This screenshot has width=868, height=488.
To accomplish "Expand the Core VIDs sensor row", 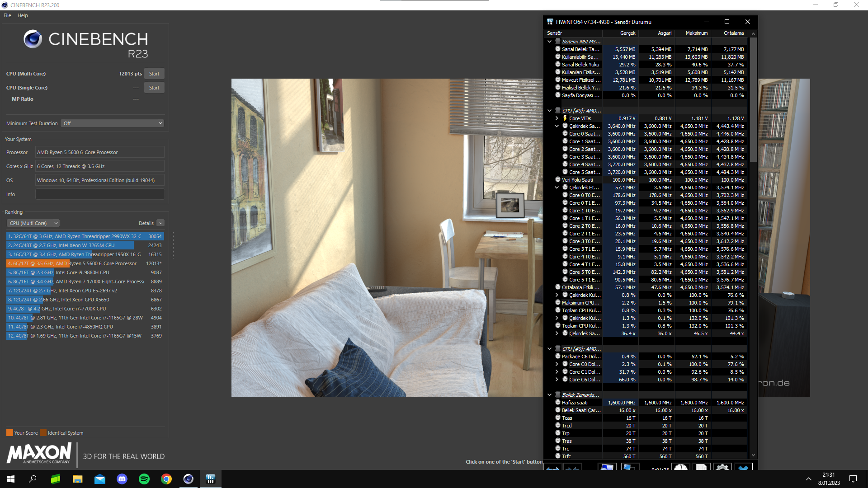I will pyautogui.click(x=557, y=118).
